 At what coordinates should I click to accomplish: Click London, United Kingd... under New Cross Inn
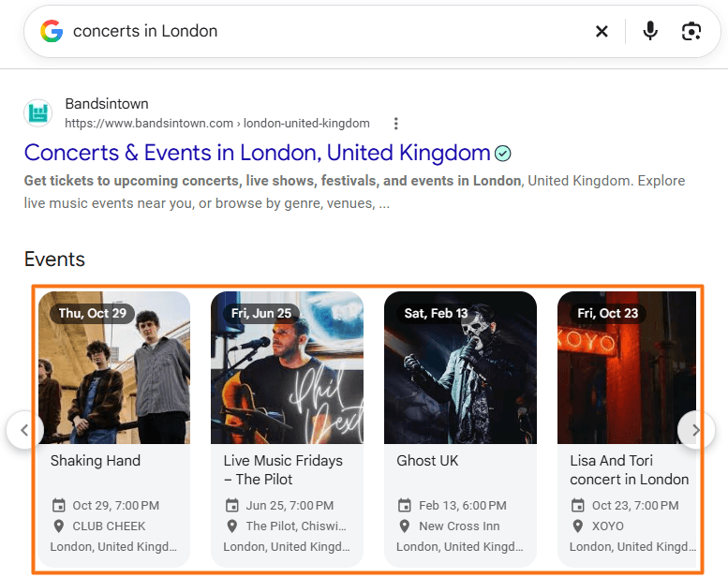click(460, 546)
